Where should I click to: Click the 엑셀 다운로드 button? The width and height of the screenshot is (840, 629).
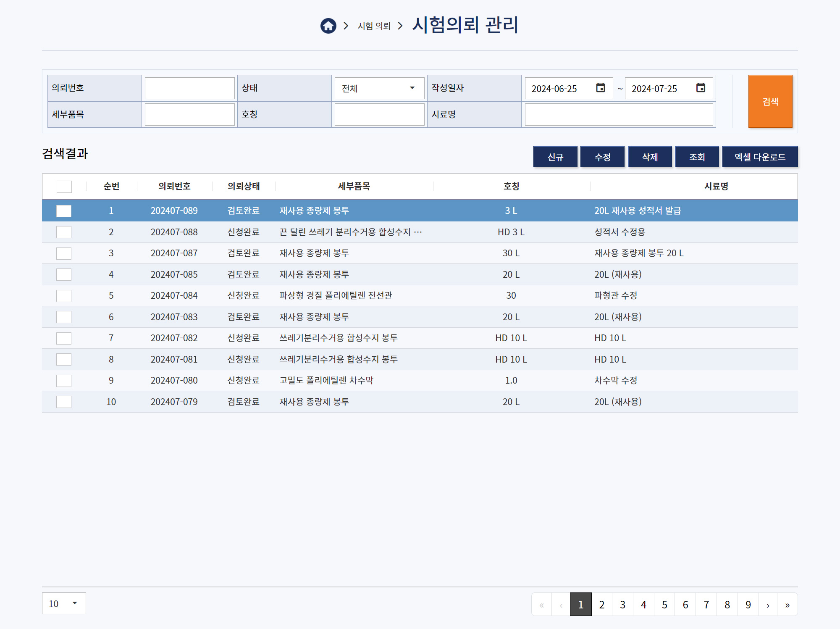[x=760, y=157]
